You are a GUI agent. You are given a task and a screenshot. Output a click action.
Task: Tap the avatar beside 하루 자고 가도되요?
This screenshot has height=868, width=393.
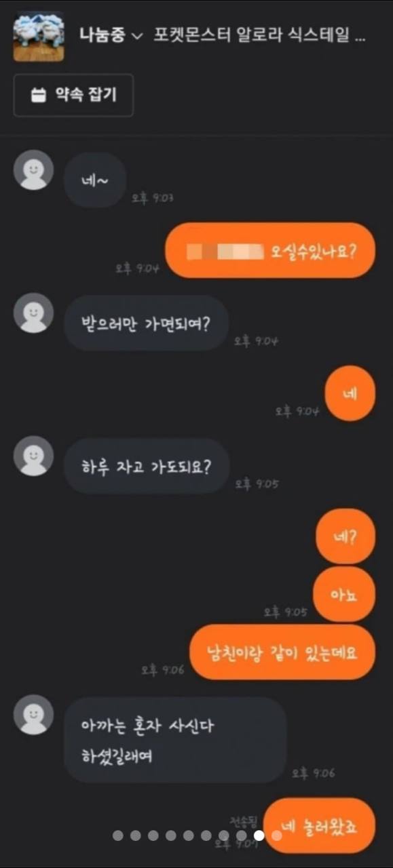click(34, 456)
